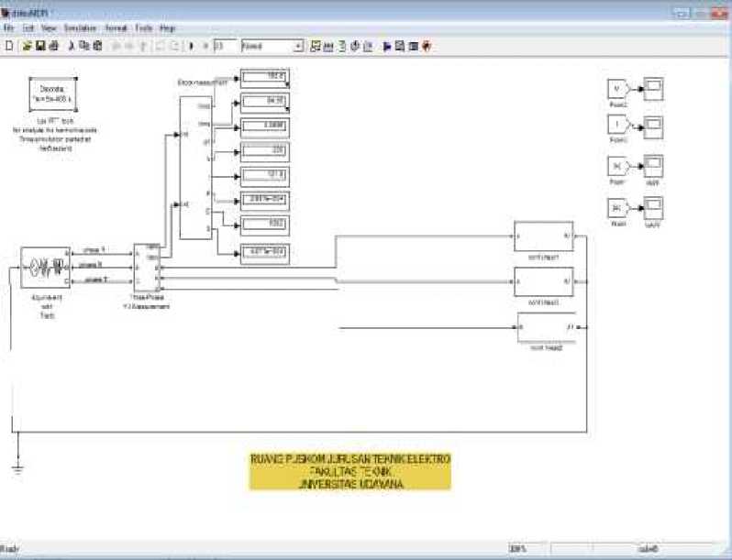Open the Normal simulation mode dropdown
The height and width of the screenshot is (560, 732).
(x=272, y=46)
